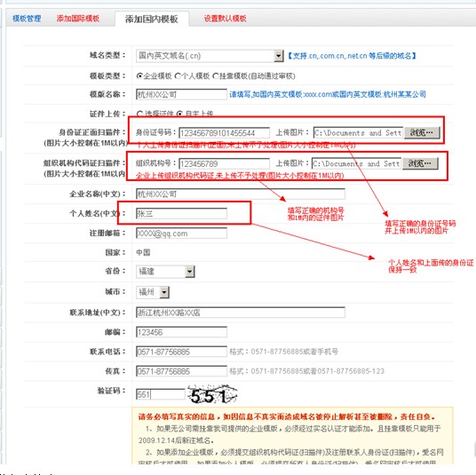Screen dimensions: 476x475
Task: Click 浏览 button for ID card image
Action: click(x=422, y=132)
